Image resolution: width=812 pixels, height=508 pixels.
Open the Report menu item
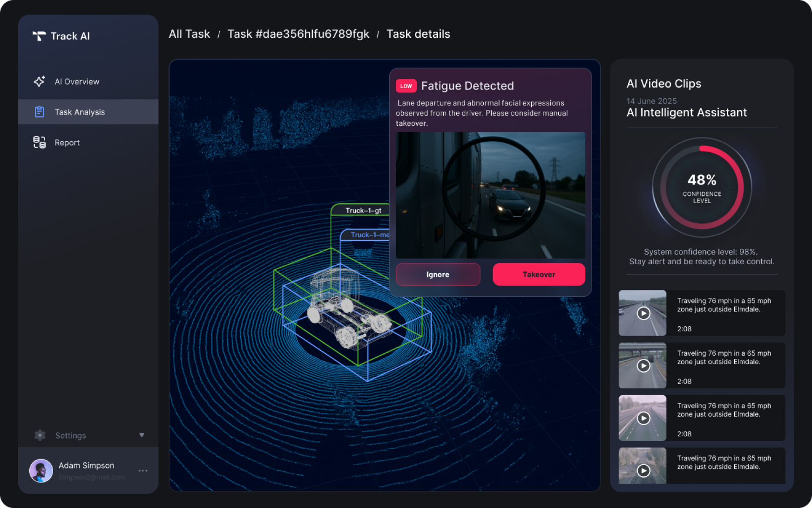pyautogui.click(x=88, y=143)
